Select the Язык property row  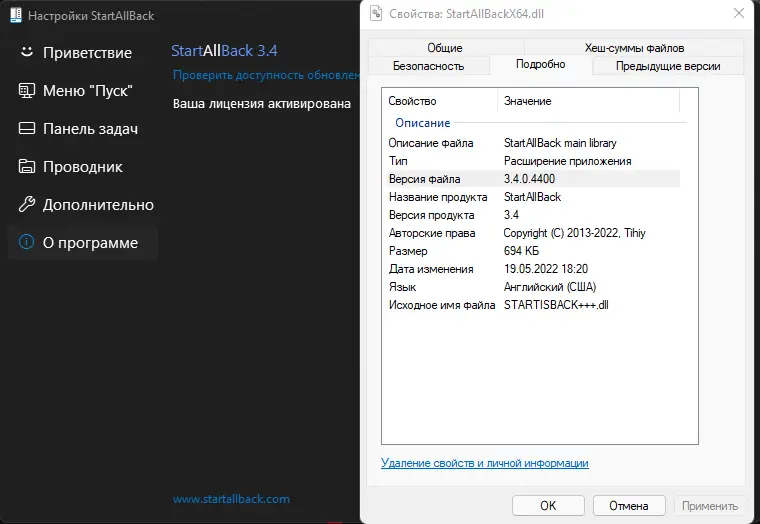532,286
